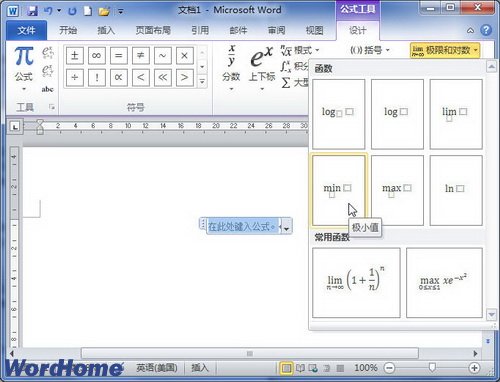Switch to Full Screen Reading view
500x382 pixels.
pos(300,368)
